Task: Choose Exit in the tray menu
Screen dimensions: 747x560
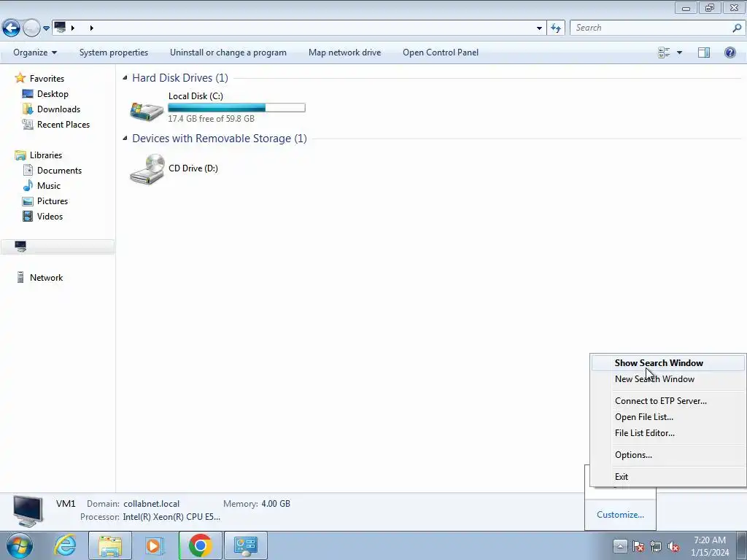Action: [668, 477]
